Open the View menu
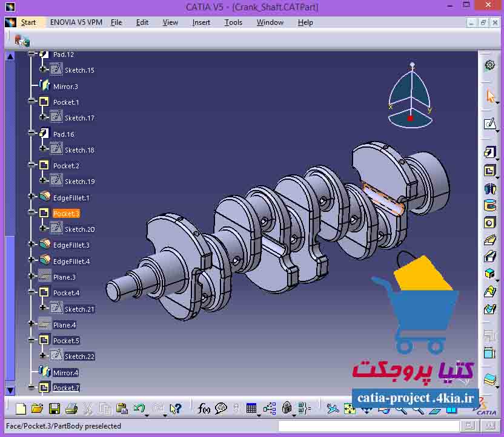Image resolution: width=504 pixels, height=437 pixels. pyautogui.click(x=170, y=22)
